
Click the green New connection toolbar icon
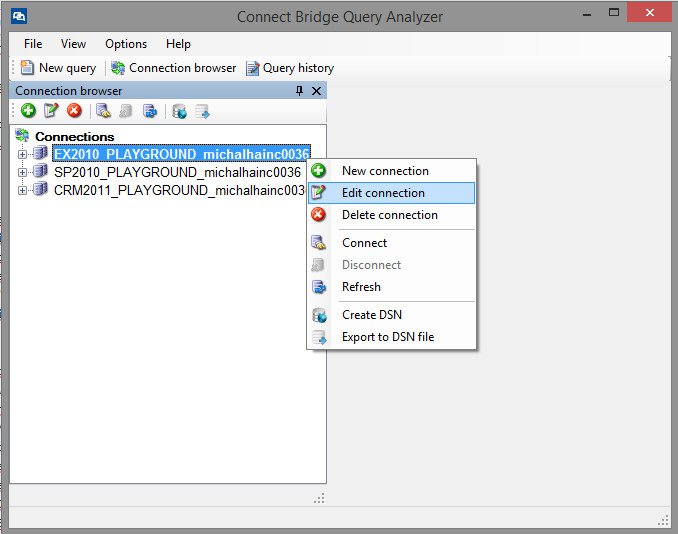coord(28,111)
